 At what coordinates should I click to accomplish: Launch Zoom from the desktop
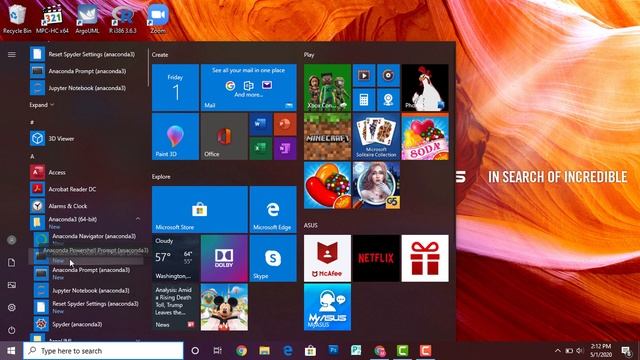click(158, 19)
